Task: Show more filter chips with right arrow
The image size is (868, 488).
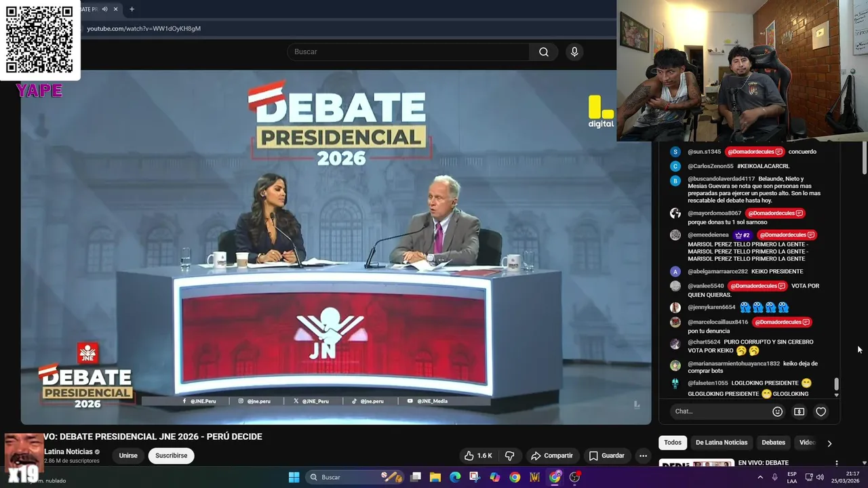Action: 829,443
